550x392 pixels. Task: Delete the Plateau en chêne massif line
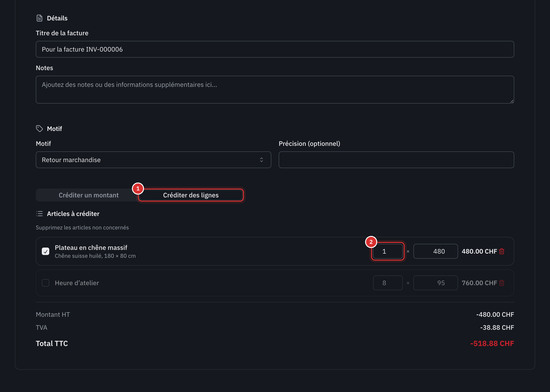pos(502,251)
